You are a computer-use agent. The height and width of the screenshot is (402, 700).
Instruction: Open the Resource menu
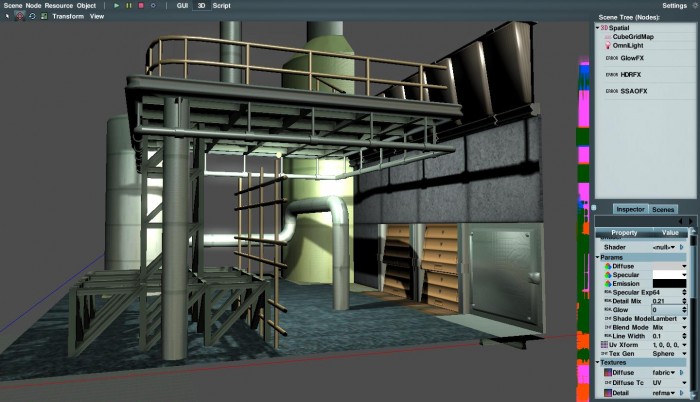tap(58, 5)
